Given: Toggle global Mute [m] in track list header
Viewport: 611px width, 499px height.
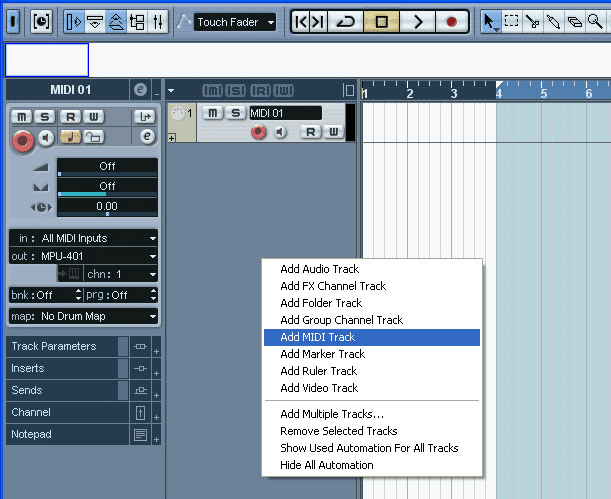Looking at the screenshot, I should pyautogui.click(x=212, y=90).
